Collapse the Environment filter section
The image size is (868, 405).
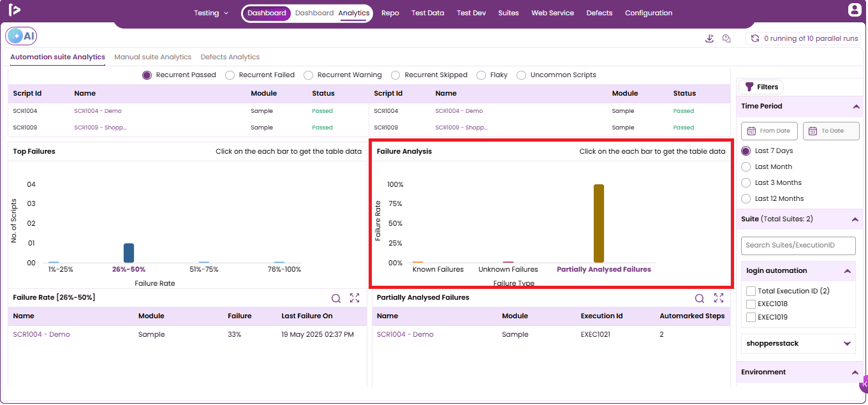click(x=856, y=372)
